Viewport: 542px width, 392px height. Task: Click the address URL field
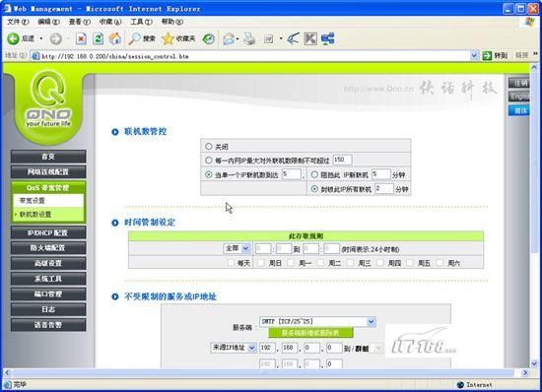coord(254,56)
